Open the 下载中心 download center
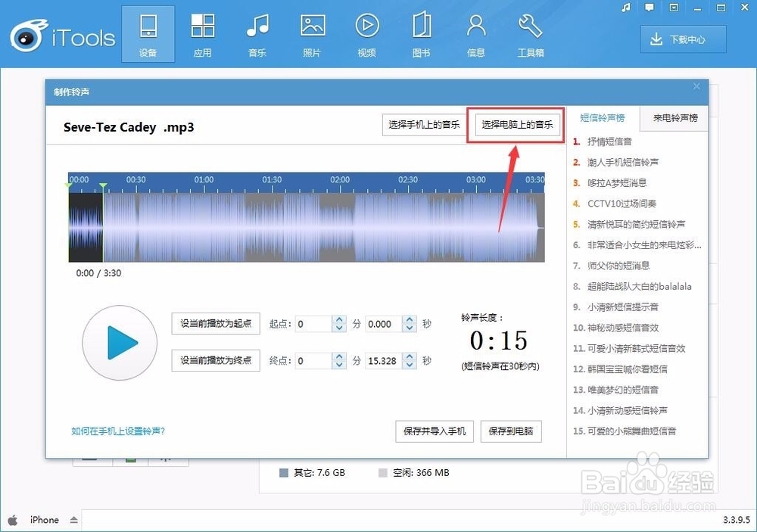The height and width of the screenshot is (532, 757). coord(683,39)
